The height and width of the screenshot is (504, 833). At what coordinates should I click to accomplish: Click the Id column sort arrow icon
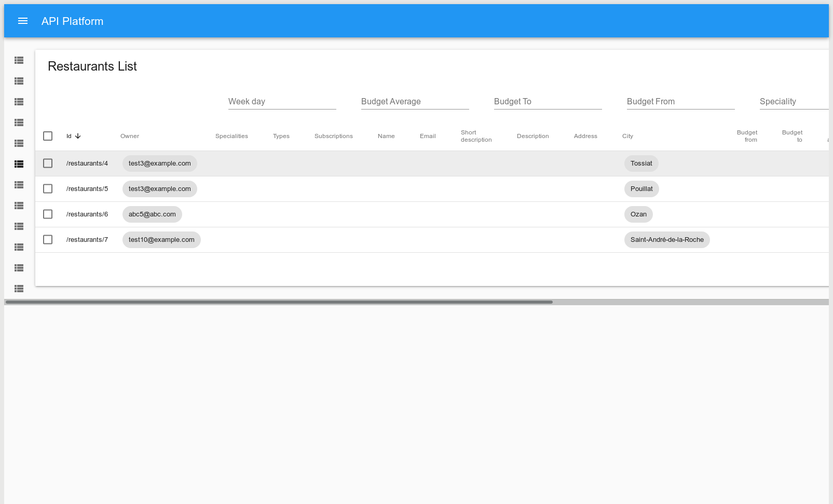(x=77, y=135)
